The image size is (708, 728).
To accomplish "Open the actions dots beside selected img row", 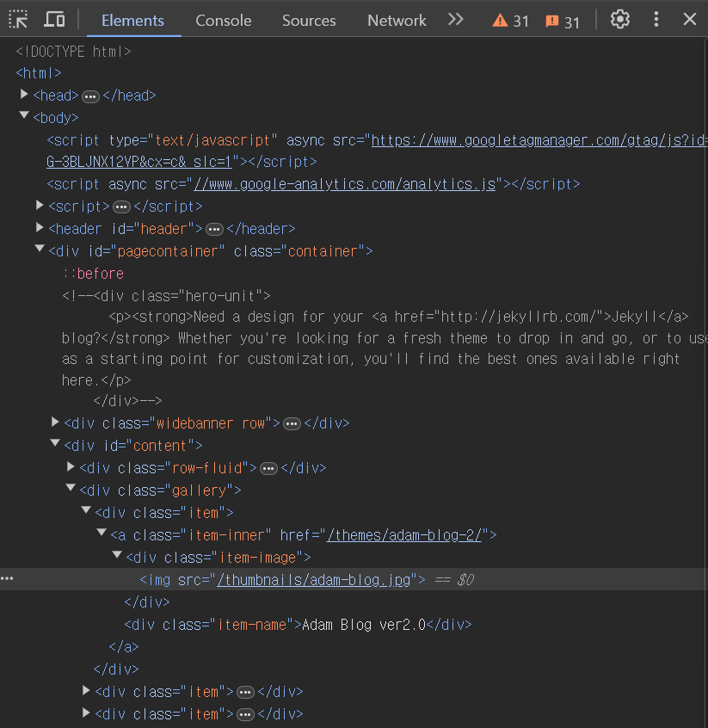I will click(7, 578).
